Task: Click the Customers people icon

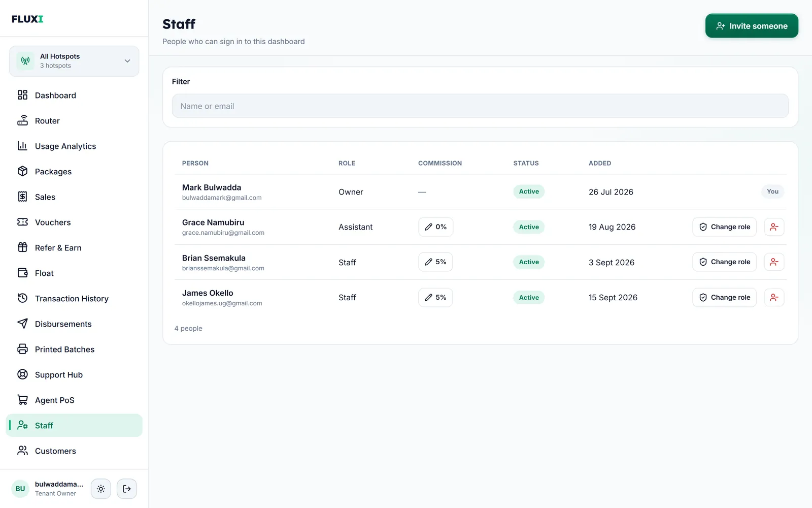Action: 22,451
